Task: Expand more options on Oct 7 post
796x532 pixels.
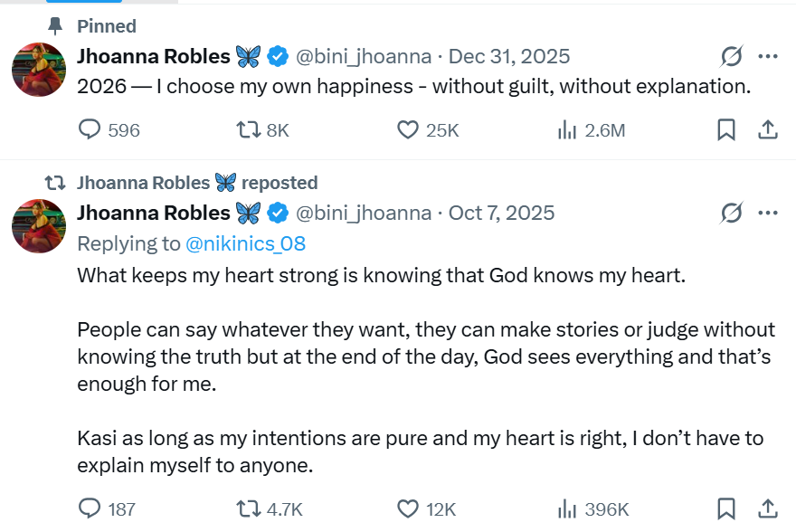Action: (768, 214)
